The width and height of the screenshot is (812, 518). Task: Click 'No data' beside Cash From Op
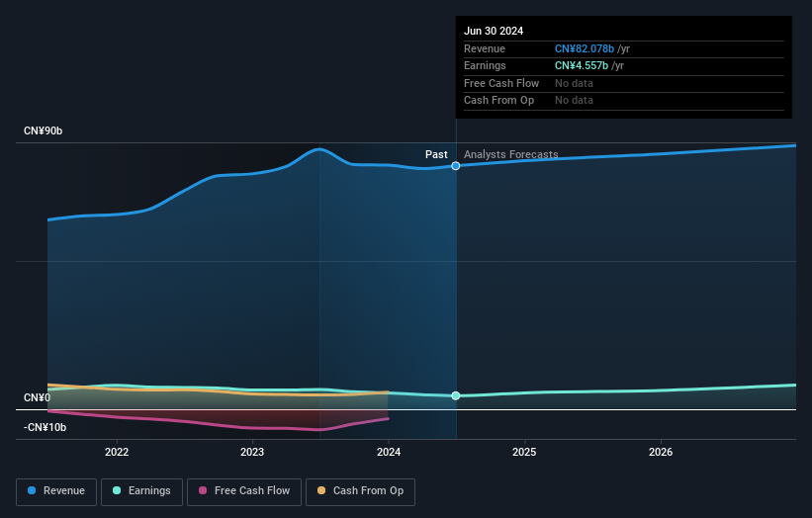pyautogui.click(x=574, y=101)
